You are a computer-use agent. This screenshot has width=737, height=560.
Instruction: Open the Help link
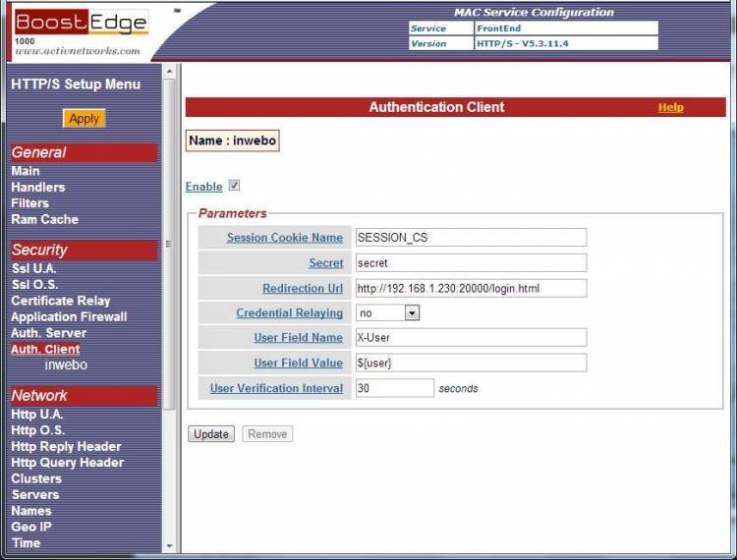coord(670,107)
